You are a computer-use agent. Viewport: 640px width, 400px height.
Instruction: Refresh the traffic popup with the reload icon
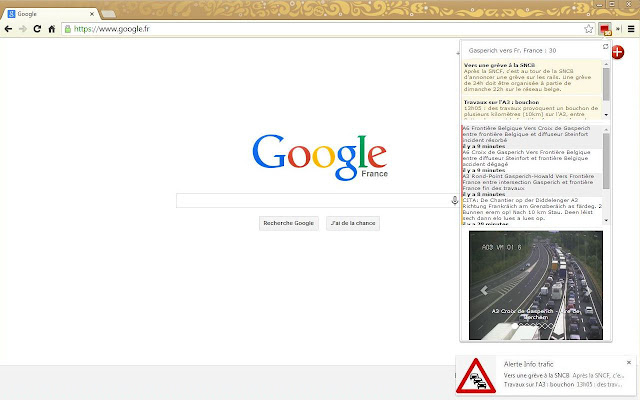[x=606, y=47]
